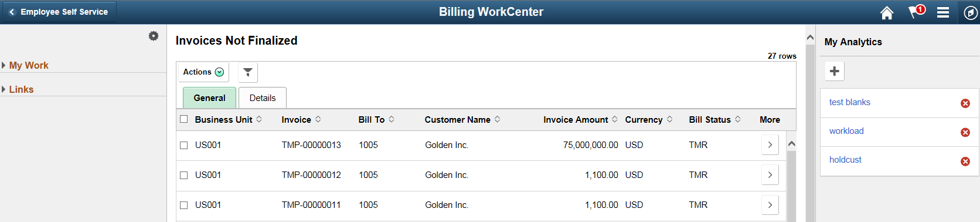The height and width of the screenshot is (222, 980).
Task: Open the settings gear in the left panel
Action: 154,36
